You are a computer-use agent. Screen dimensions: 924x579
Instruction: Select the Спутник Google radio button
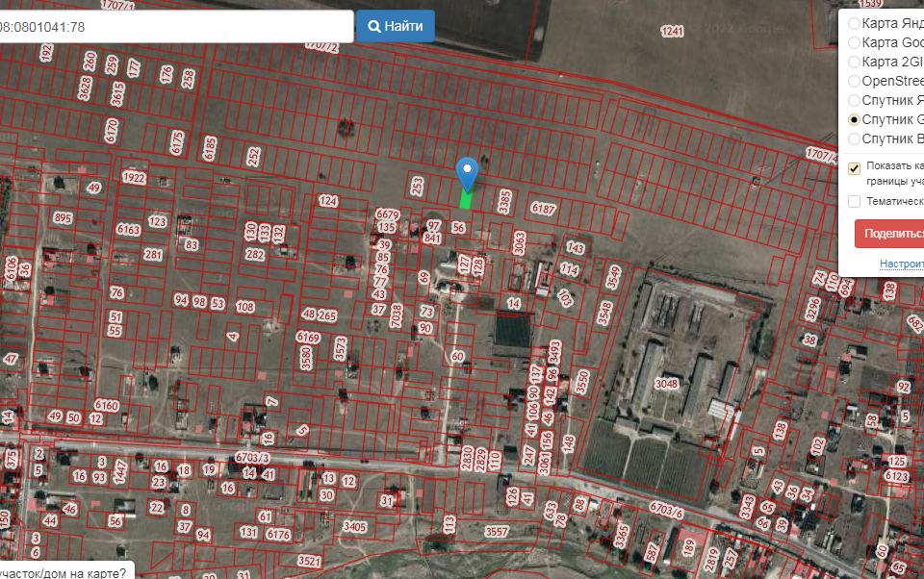point(854,120)
